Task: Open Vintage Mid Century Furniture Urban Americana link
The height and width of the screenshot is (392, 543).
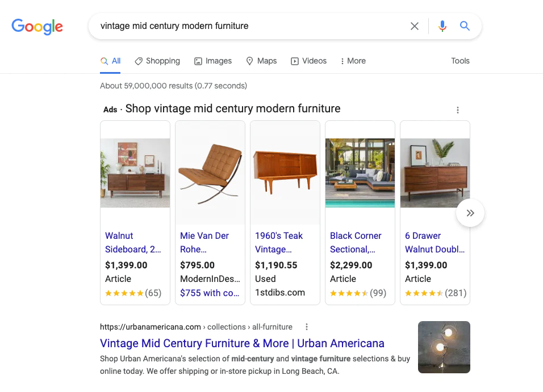Action: (x=242, y=343)
